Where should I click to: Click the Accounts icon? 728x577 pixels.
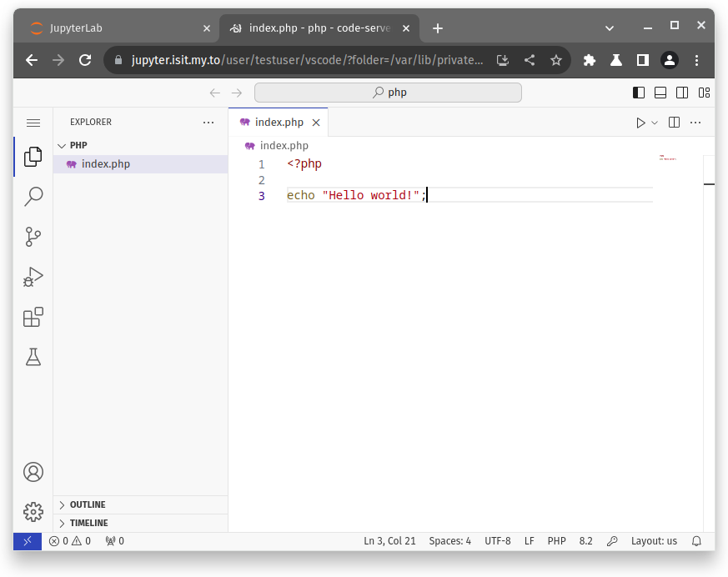33,472
